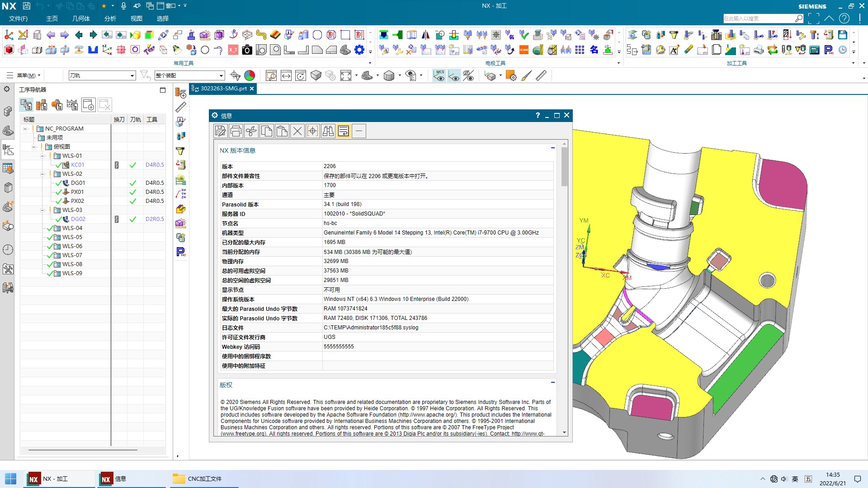868x488 pixels.
Task: Toggle the green checkmark in DG02's 刀轨 column
Action: 133,219
